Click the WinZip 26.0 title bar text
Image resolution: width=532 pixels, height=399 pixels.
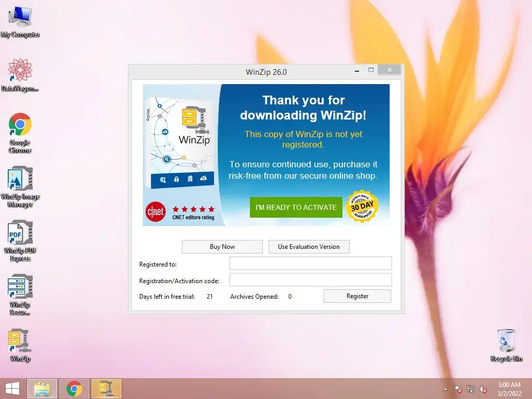coord(266,72)
